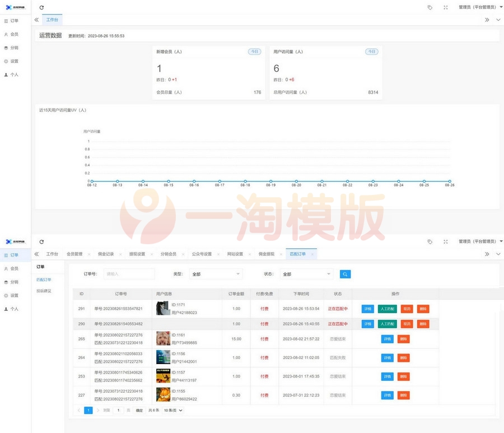This screenshot has height=433, width=504.
Task: Open 分销 in the dashboard screen sidebar
Action: pyautogui.click(x=15, y=48)
